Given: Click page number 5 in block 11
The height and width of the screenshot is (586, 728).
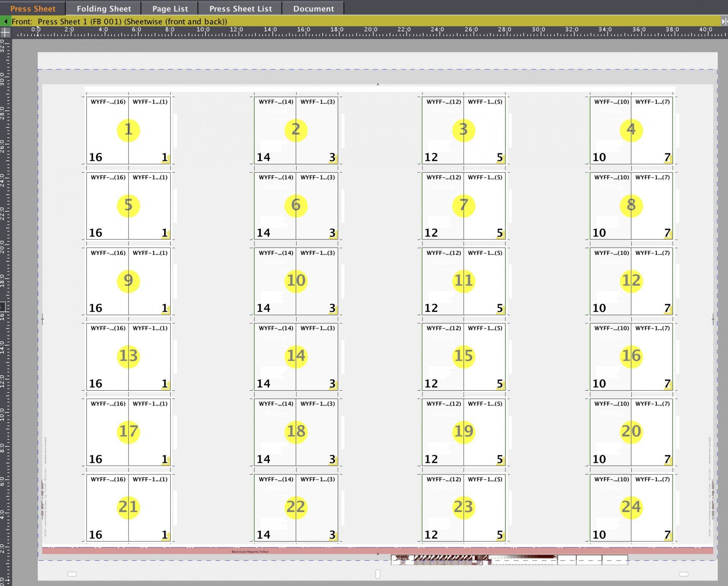Looking at the screenshot, I should point(500,308).
